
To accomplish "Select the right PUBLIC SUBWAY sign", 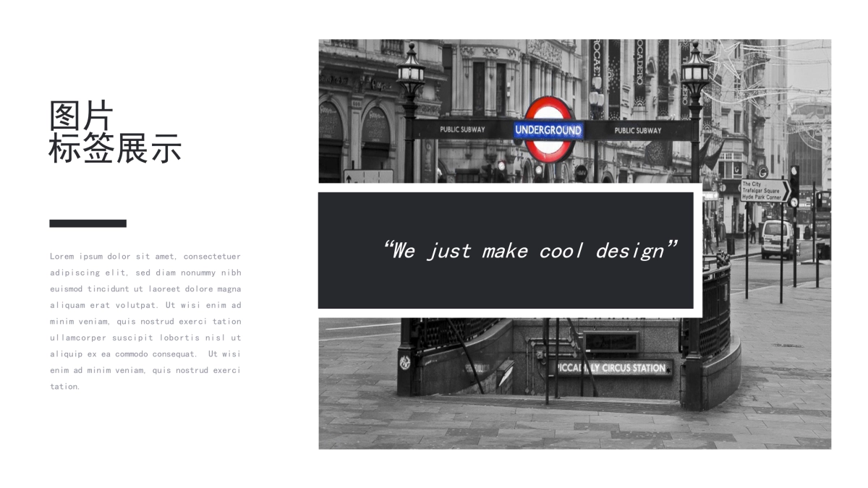I will coord(637,130).
